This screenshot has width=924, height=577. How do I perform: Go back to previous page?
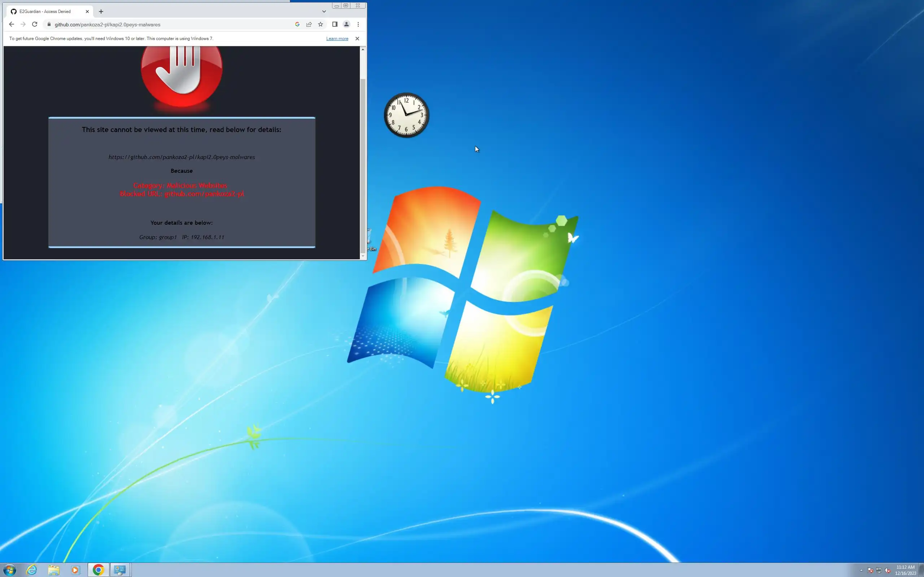click(12, 25)
